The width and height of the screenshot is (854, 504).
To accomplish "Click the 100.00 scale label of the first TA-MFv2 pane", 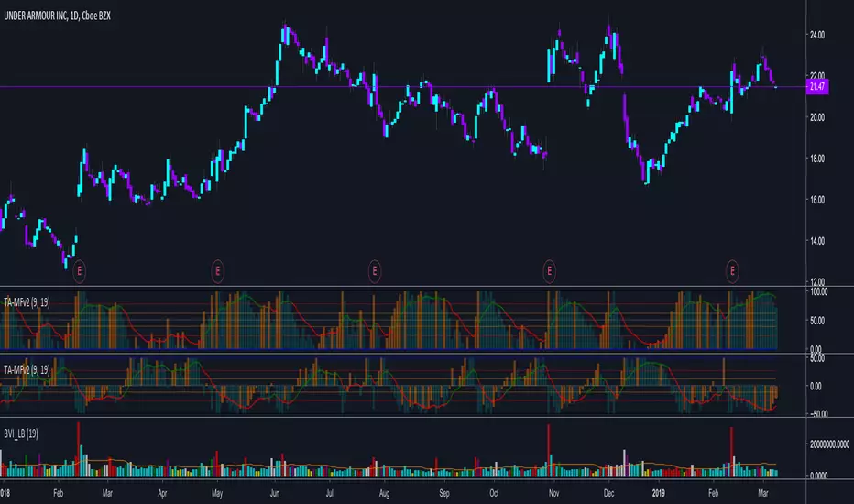I will coord(818,292).
